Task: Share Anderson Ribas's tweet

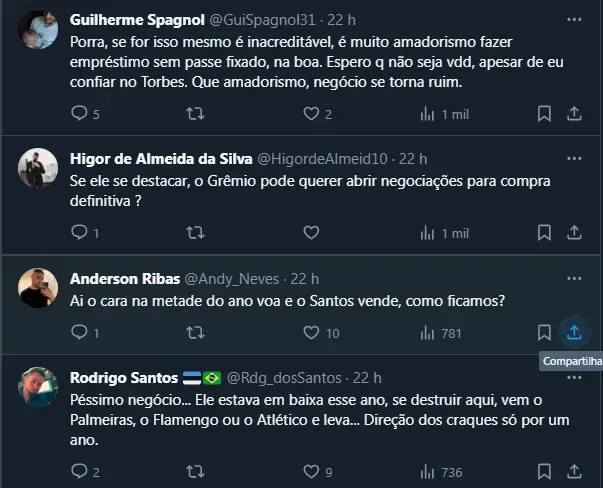Action: (574, 332)
